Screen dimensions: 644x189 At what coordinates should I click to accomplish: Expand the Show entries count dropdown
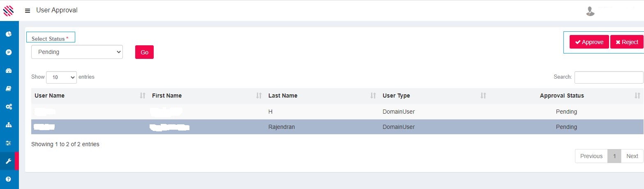[x=61, y=77]
